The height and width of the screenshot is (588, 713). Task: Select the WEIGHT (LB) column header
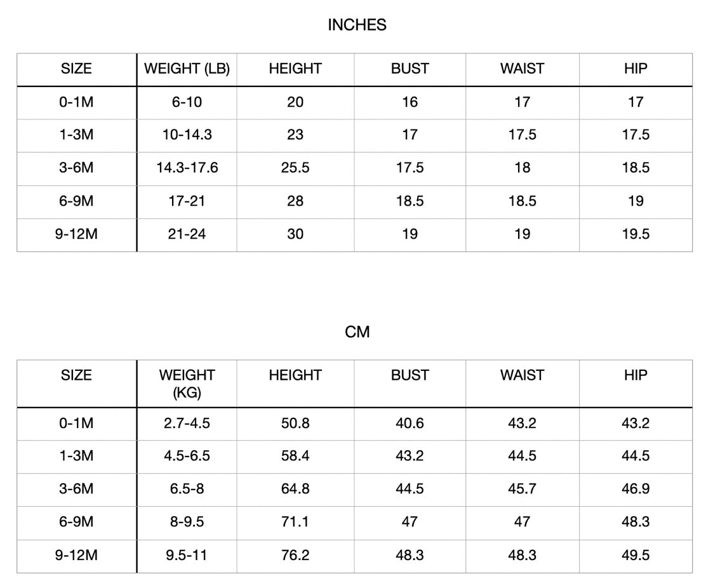pos(187,69)
